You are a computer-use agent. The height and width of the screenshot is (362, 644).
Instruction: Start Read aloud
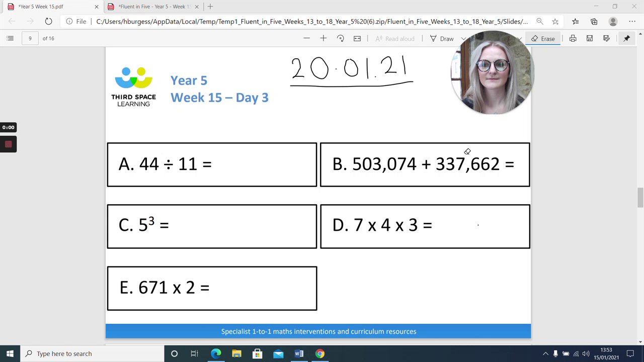click(x=395, y=39)
